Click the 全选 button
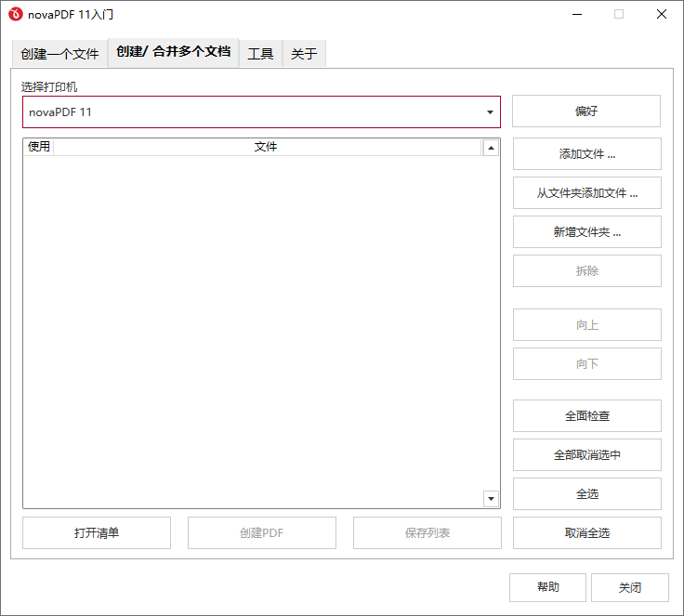 [587, 494]
